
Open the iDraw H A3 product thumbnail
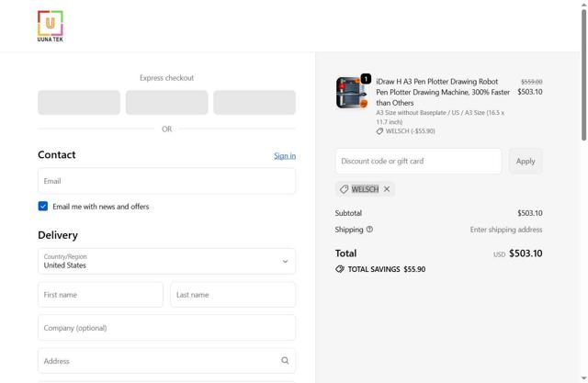351,93
